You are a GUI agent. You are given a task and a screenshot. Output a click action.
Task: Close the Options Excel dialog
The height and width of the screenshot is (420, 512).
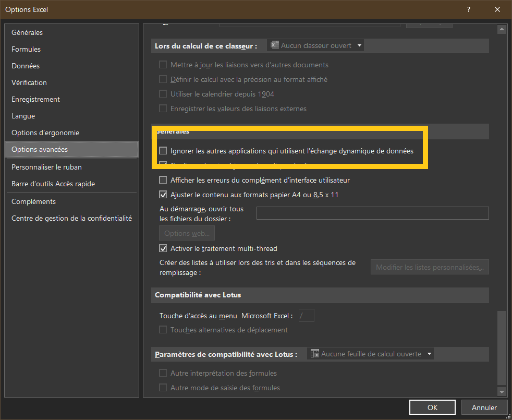coord(497,10)
